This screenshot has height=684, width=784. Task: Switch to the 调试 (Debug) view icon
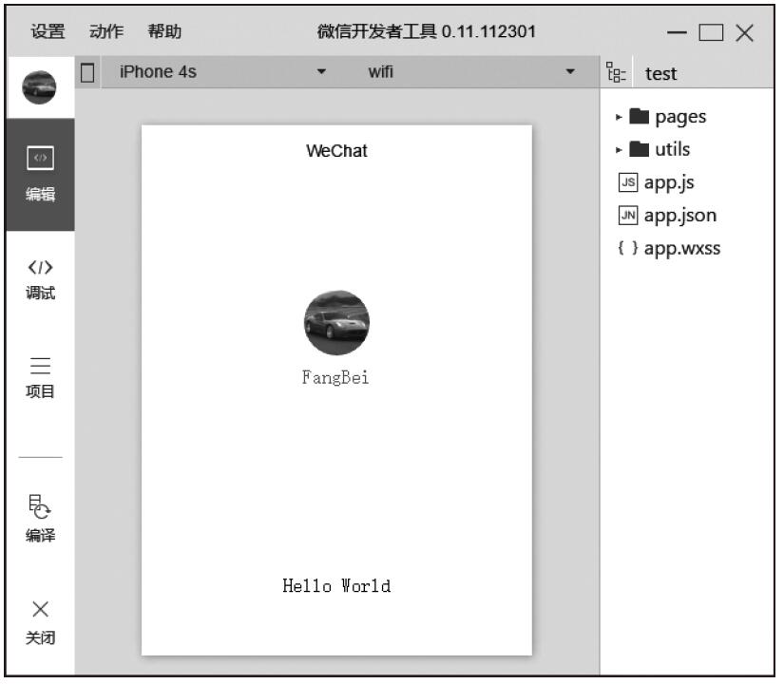pyautogui.click(x=39, y=268)
